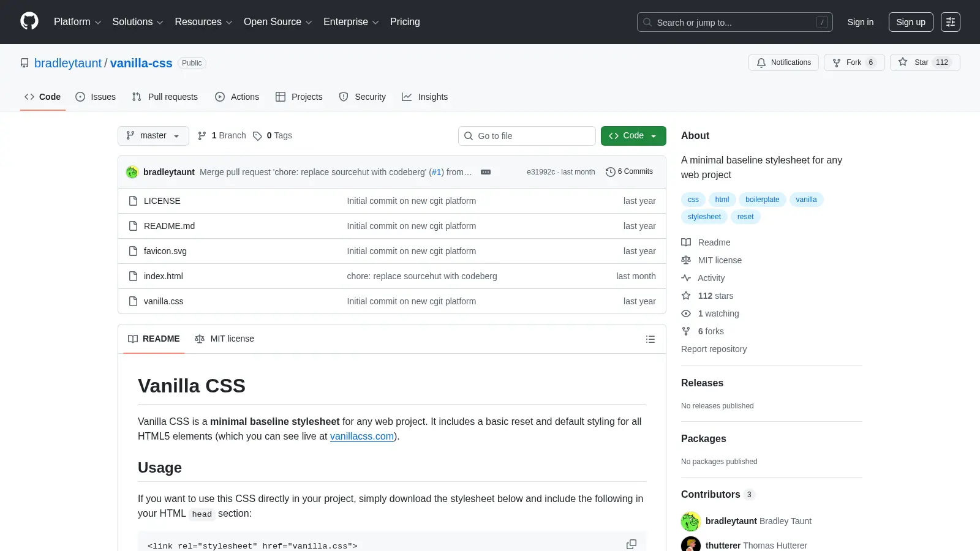Click bradleytaunt's avatar in commit row
The width and height of the screenshot is (980, 551).
pyautogui.click(x=132, y=172)
